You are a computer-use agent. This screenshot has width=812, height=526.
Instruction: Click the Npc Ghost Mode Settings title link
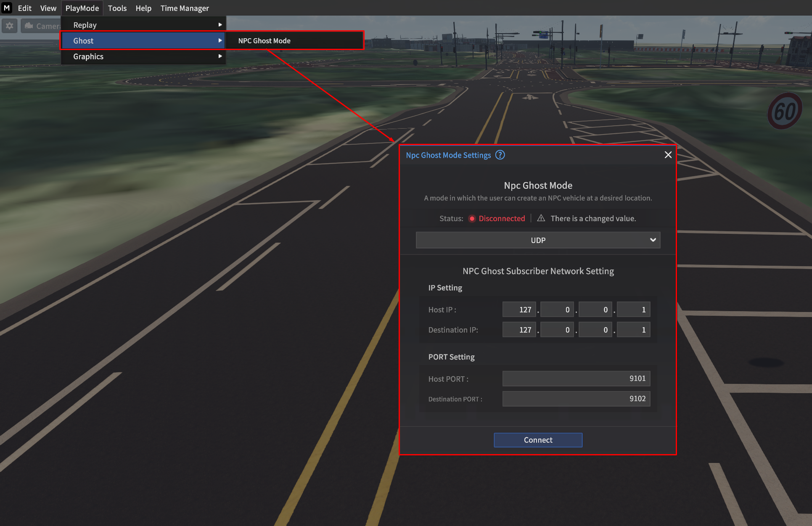[448, 155]
